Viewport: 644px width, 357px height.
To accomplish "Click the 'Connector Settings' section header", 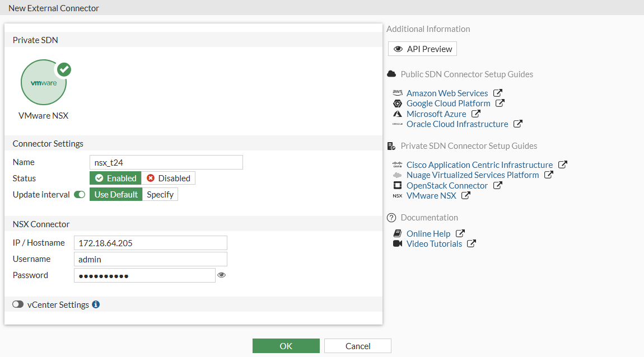I will click(48, 144).
